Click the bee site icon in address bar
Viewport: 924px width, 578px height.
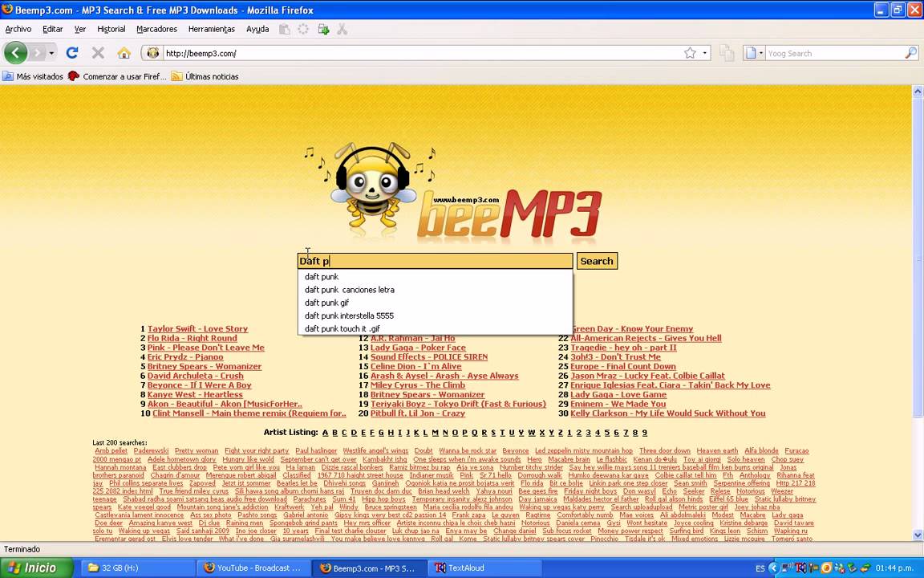152,53
